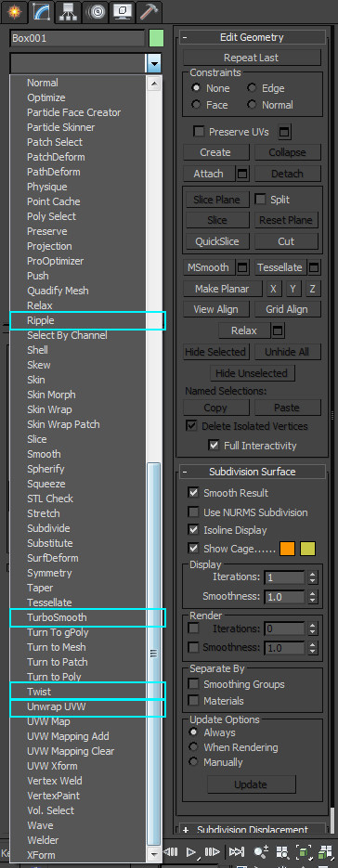Click Render Smoothness spinner arrows
This screenshot has width=338, height=868.
coord(313,648)
